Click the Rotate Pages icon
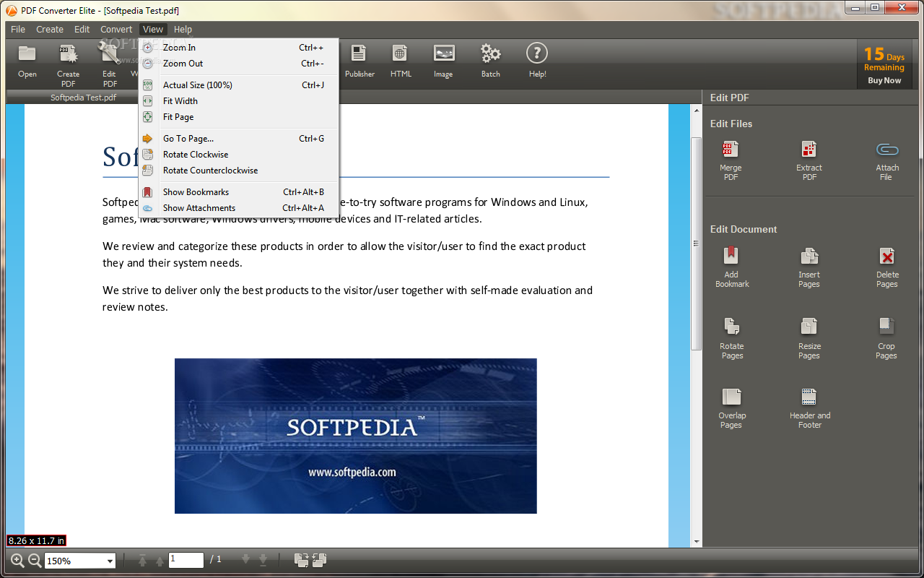This screenshot has width=924, height=578. (731, 327)
